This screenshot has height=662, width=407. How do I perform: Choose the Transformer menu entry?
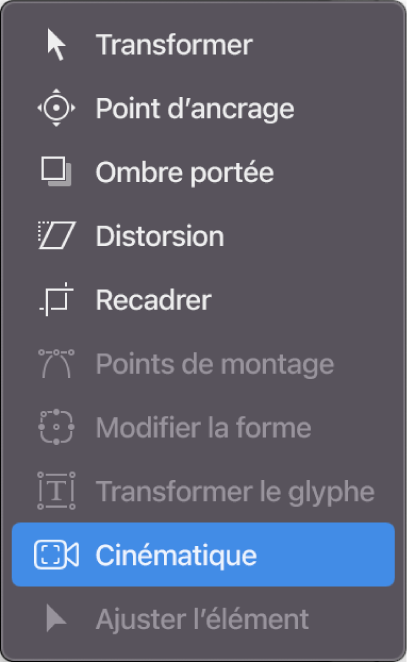coord(174,45)
